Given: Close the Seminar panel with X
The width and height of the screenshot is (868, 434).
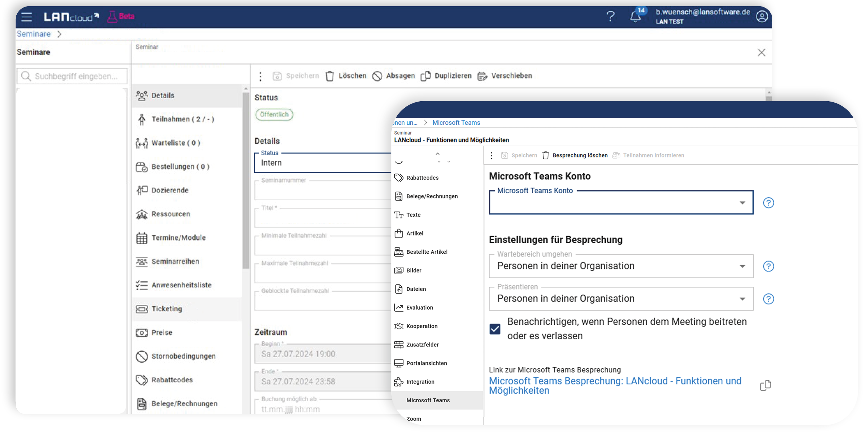Looking at the screenshot, I should pyautogui.click(x=761, y=53).
